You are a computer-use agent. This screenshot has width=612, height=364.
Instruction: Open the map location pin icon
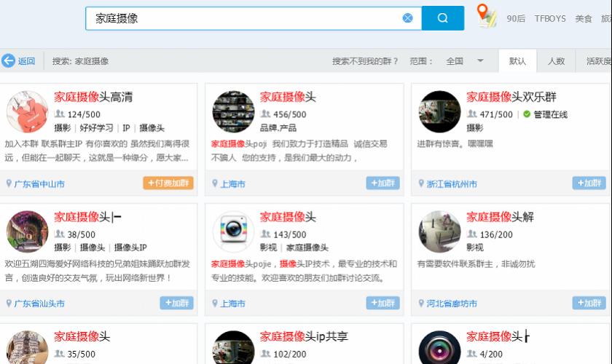[486, 15]
